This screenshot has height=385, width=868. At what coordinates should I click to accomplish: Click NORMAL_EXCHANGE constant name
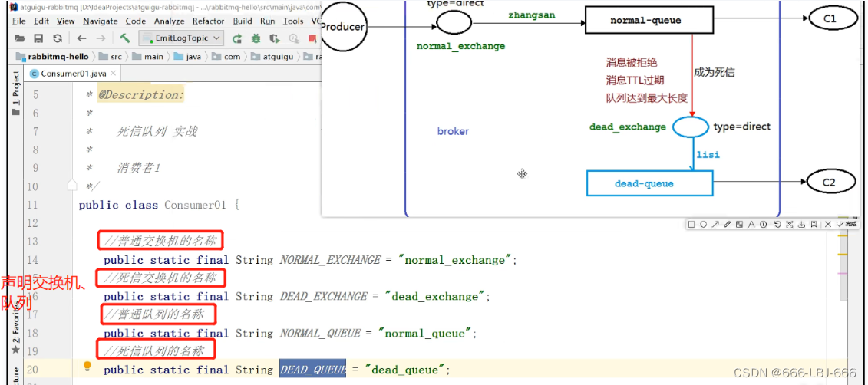(331, 260)
